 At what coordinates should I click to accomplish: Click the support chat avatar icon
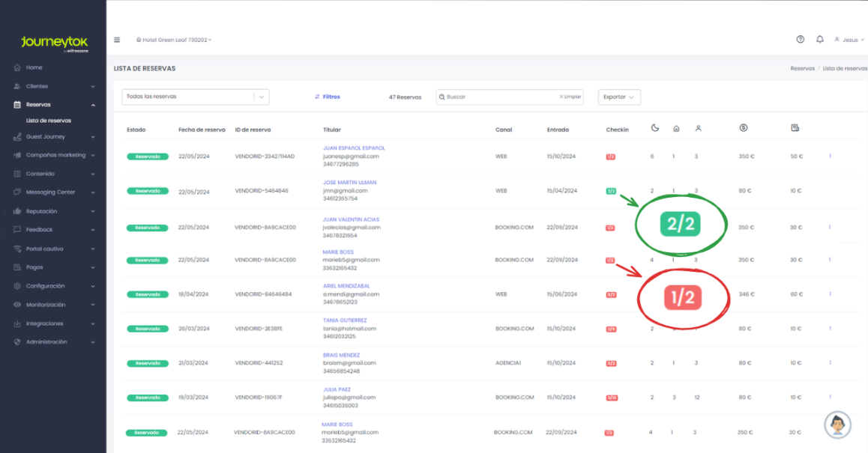click(x=837, y=425)
